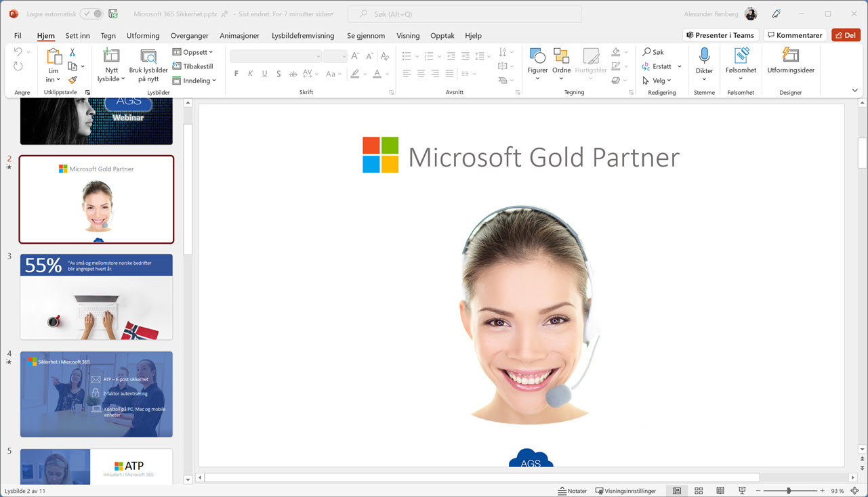Open the Animasjoner tab
Screen dimensions: 868x497
tap(239, 36)
